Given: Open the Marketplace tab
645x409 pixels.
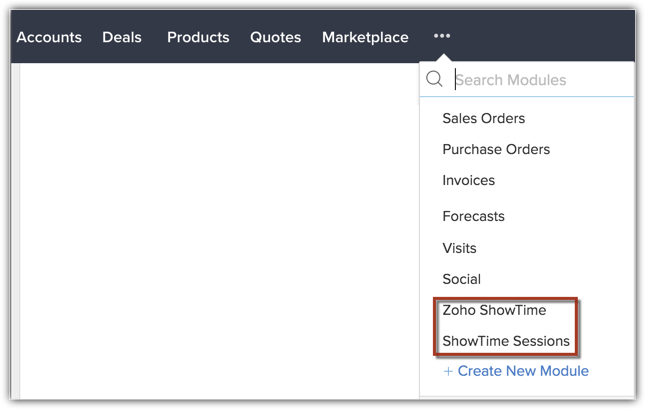Looking at the screenshot, I should [365, 37].
